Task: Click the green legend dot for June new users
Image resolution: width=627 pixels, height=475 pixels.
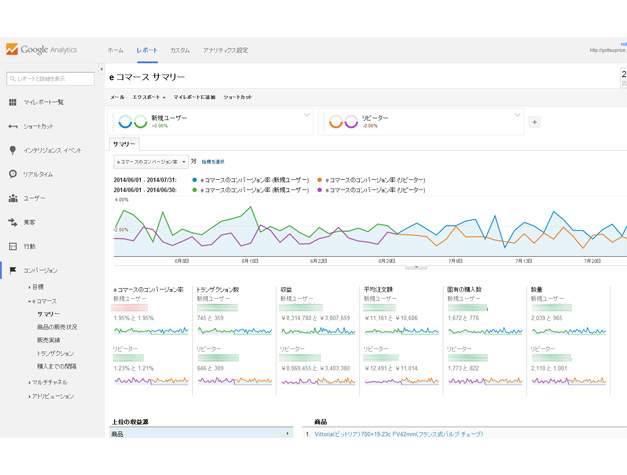Action: [x=194, y=190]
